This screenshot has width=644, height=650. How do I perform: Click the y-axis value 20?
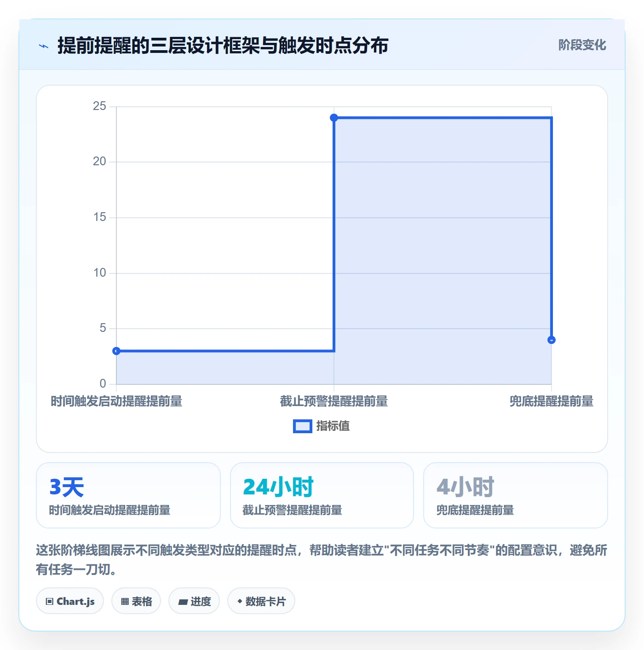click(x=99, y=162)
